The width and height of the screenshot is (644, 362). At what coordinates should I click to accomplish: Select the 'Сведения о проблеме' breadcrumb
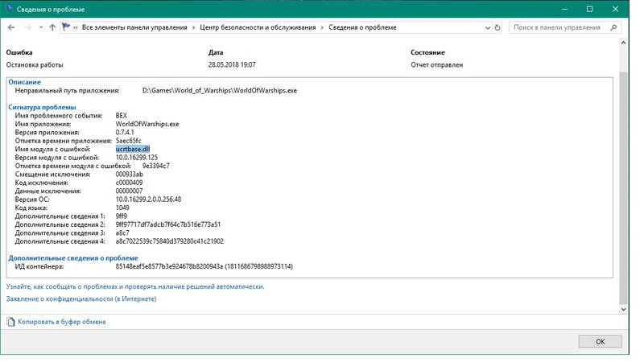(x=362, y=27)
